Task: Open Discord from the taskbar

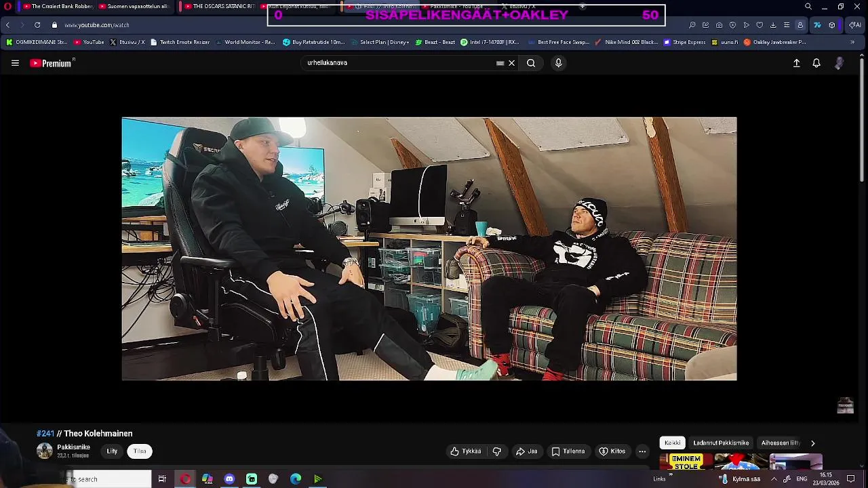Action: coord(229,479)
